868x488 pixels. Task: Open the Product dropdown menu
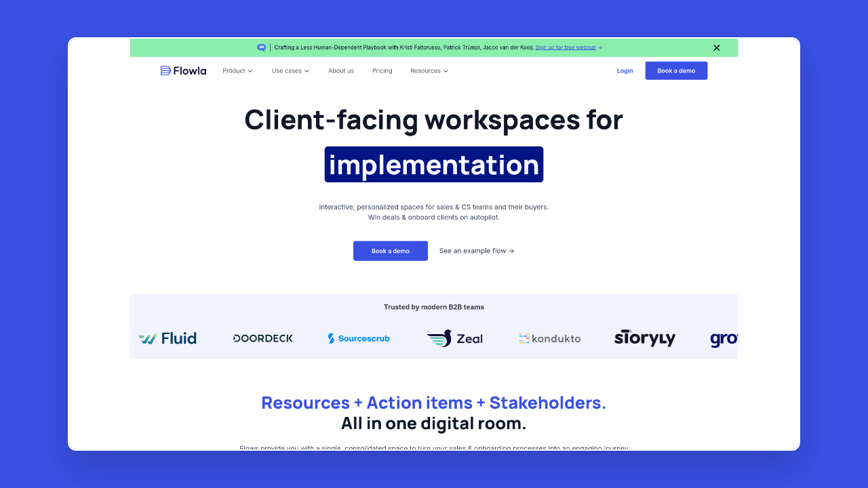(x=237, y=70)
